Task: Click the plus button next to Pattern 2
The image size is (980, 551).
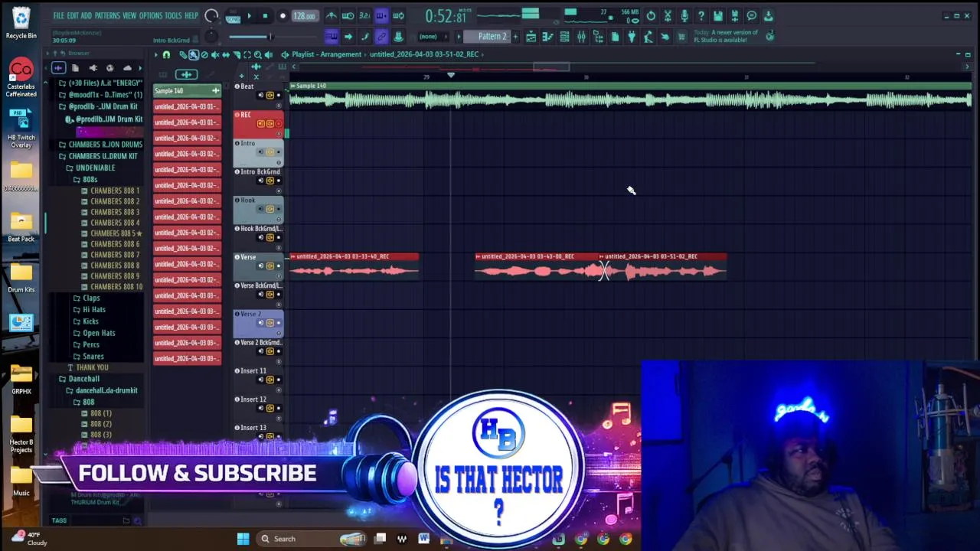Action: tap(516, 36)
